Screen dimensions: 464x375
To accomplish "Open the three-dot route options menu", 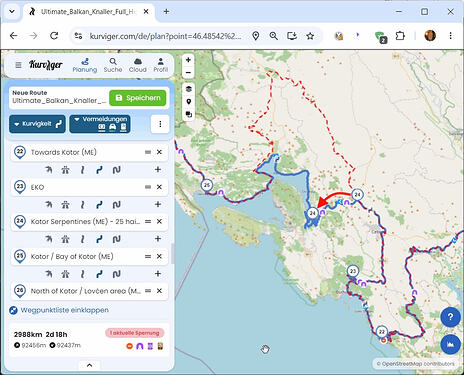I will [160, 124].
